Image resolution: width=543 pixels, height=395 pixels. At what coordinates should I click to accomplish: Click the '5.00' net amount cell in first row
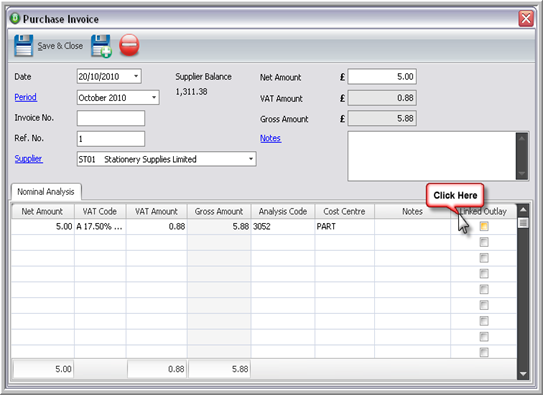[x=43, y=227]
